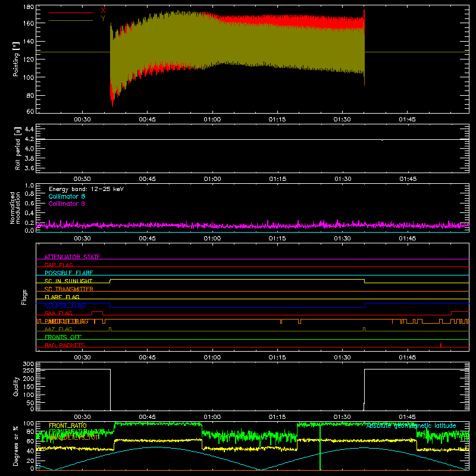Click '01:00' tick under Flags plot
Viewport: 476px width, 476px height.
(212, 358)
